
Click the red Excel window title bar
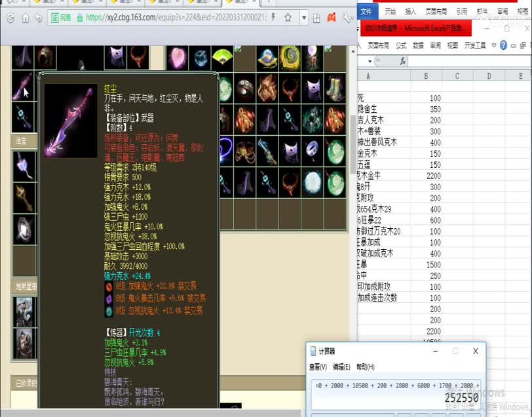coord(415,28)
